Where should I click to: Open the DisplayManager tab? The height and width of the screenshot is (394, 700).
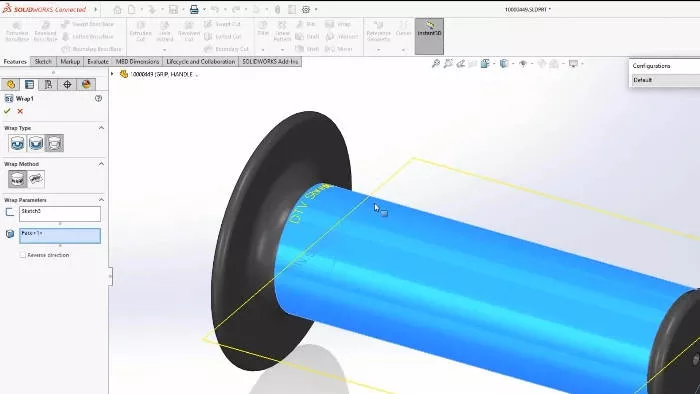(x=86, y=84)
